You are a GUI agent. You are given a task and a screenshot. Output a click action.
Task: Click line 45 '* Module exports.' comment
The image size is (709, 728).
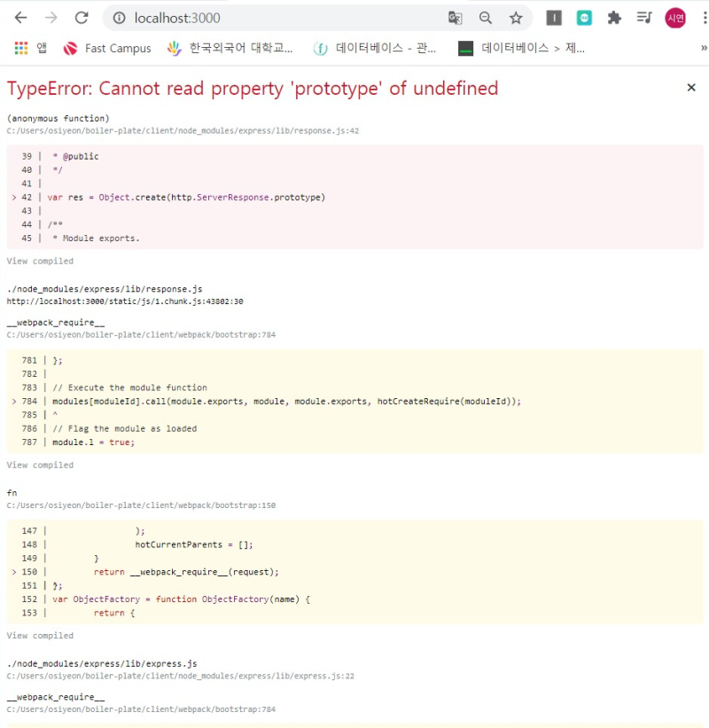tap(96, 239)
